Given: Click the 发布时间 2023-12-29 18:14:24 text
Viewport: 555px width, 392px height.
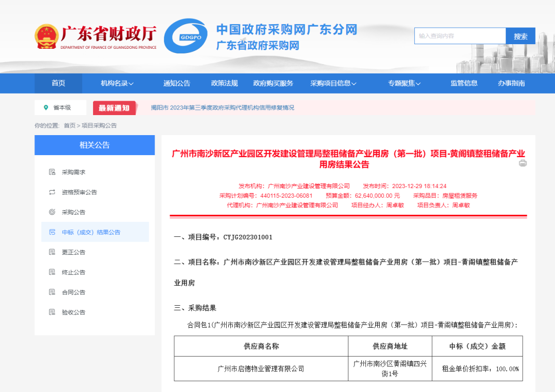Looking at the screenshot, I should pyautogui.click(x=404, y=186).
